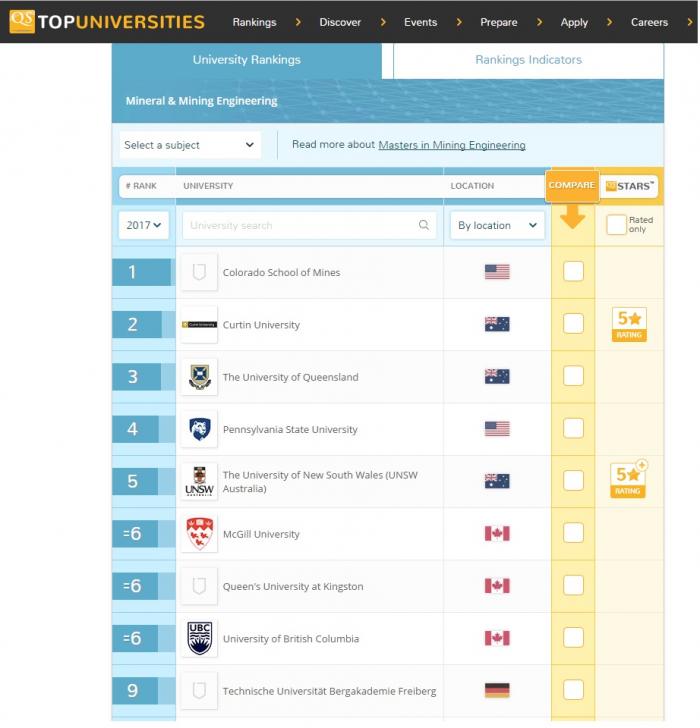Click Australian flag in Curtin University row
This screenshot has height=728, width=700.
[x=497, y=324]
